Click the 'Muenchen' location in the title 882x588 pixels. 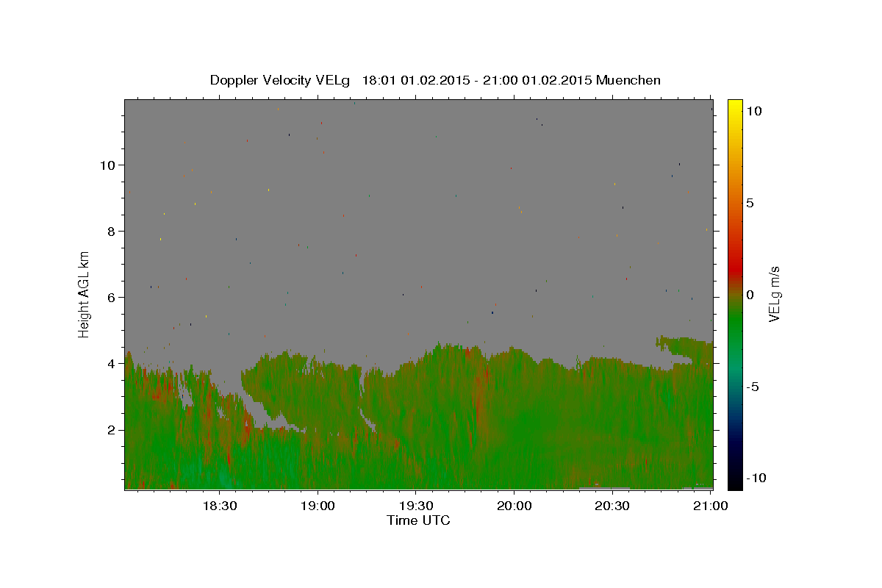tap(628, 80)
